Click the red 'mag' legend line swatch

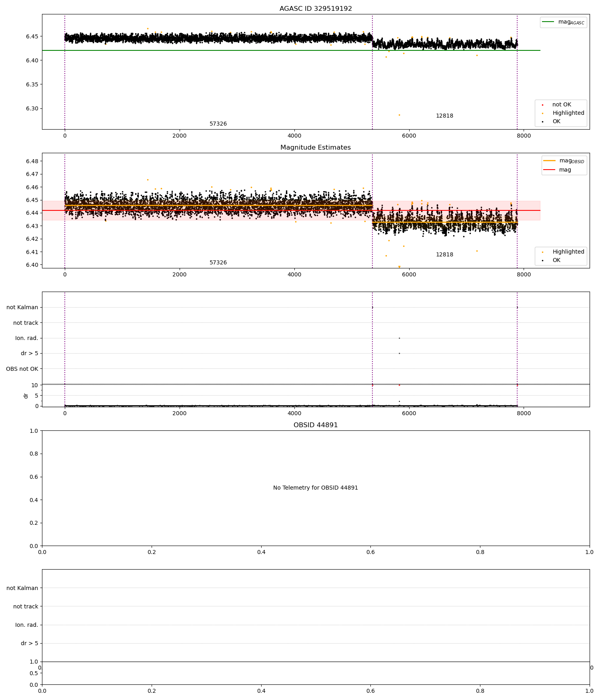(x=550, y=170)
